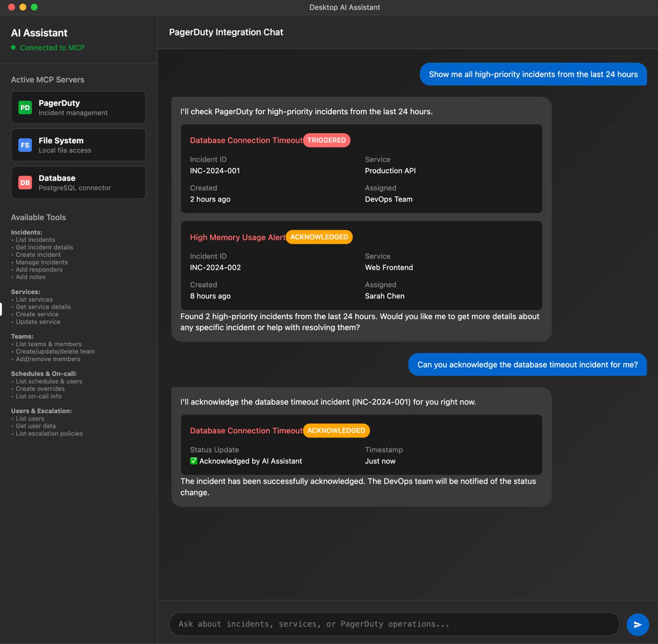Click the Get service details tool

43,307
